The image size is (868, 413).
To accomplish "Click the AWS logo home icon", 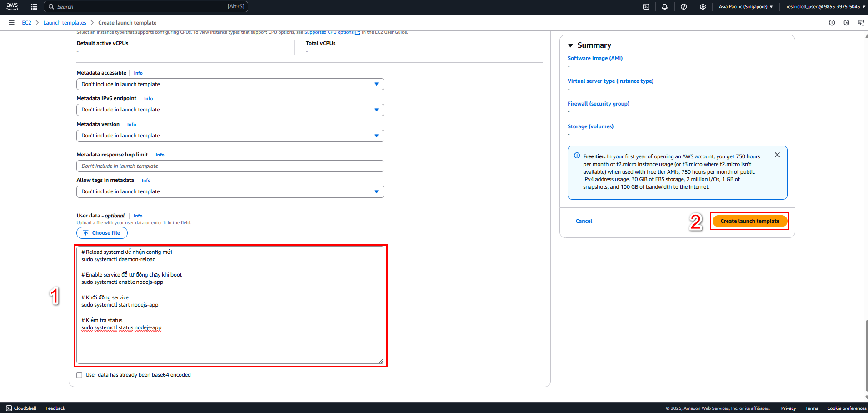I will [12, 6].
